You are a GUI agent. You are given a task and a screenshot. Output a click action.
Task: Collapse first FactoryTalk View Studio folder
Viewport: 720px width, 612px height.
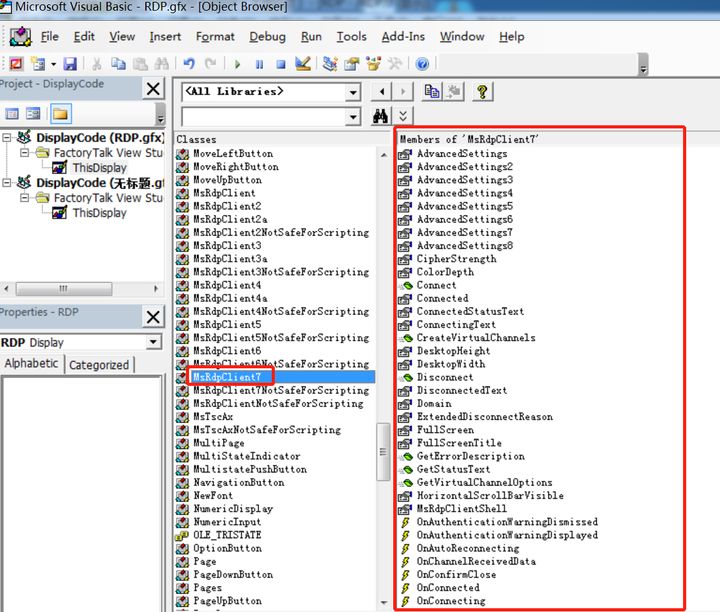24,152
